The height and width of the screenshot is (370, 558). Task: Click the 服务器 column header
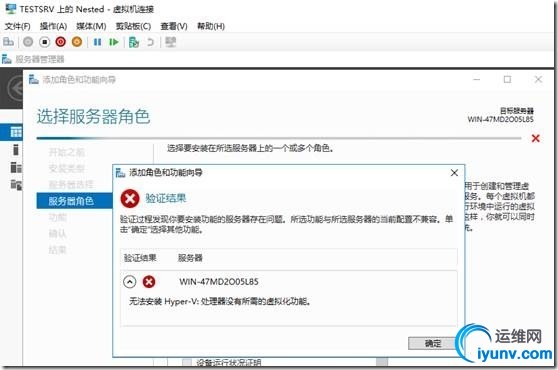(x=190, y=258)
